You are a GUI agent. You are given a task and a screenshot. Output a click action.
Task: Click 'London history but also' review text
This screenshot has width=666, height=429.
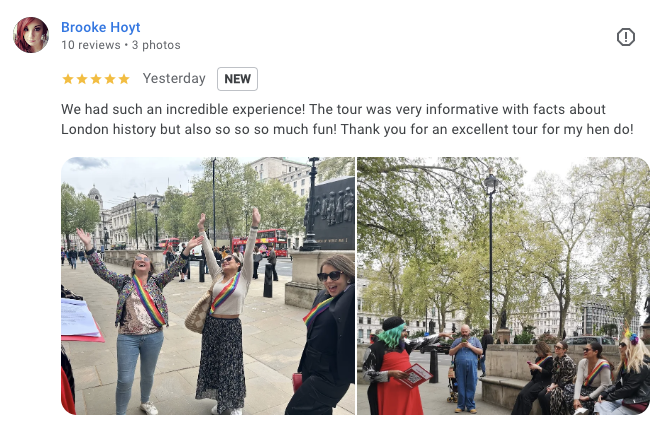[136, 130]
